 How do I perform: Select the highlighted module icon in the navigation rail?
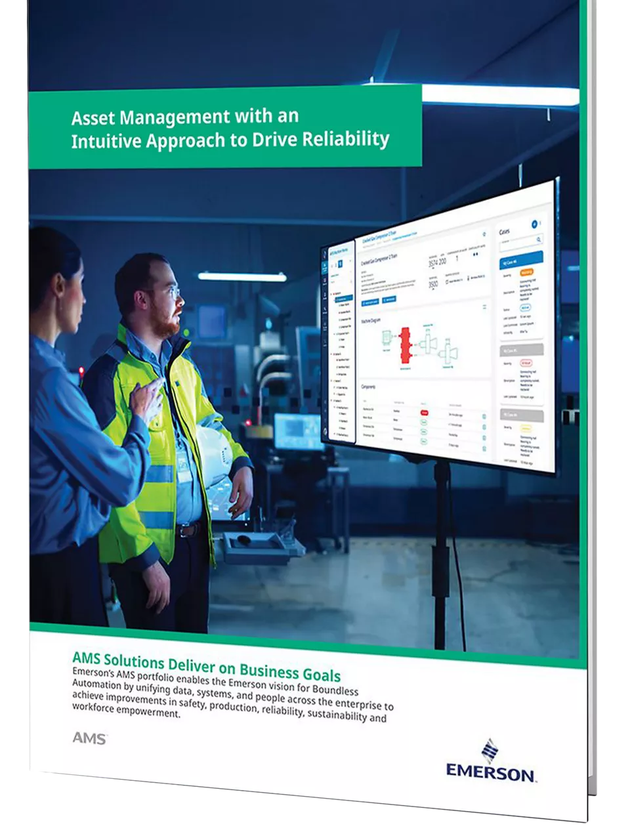(324, 266)
